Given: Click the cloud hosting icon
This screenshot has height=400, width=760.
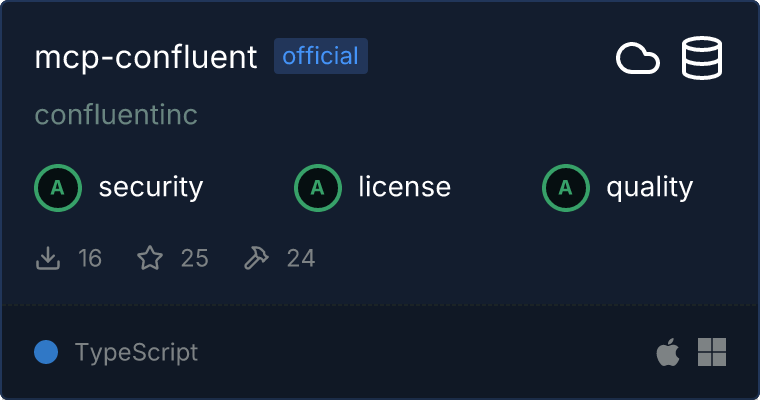Looking at the screenshot, I should (x=638, y=59).
